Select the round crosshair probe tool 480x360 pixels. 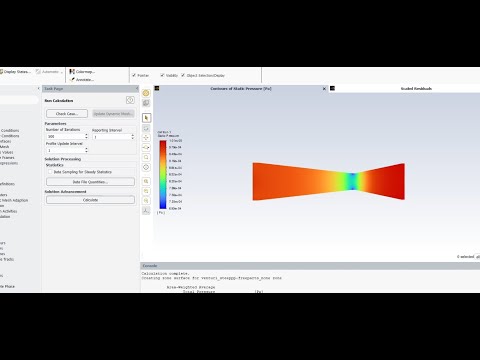(x=146, y=167)
